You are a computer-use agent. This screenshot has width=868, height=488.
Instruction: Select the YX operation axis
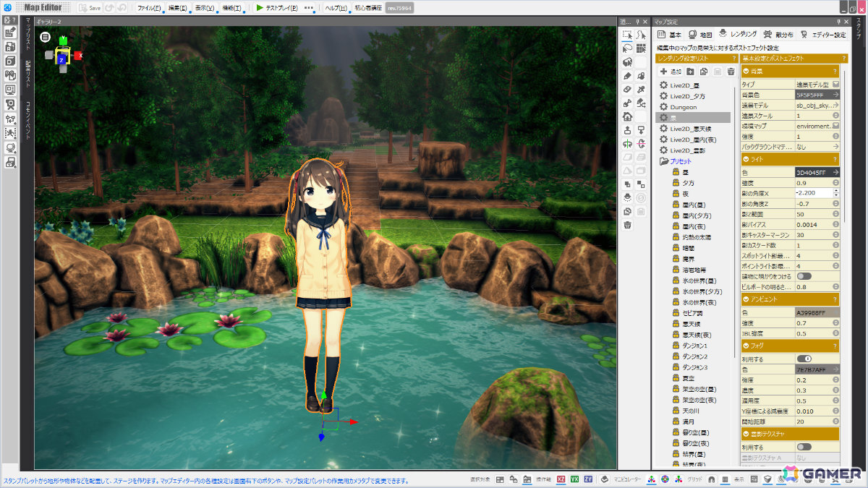(x=574, y=479)
